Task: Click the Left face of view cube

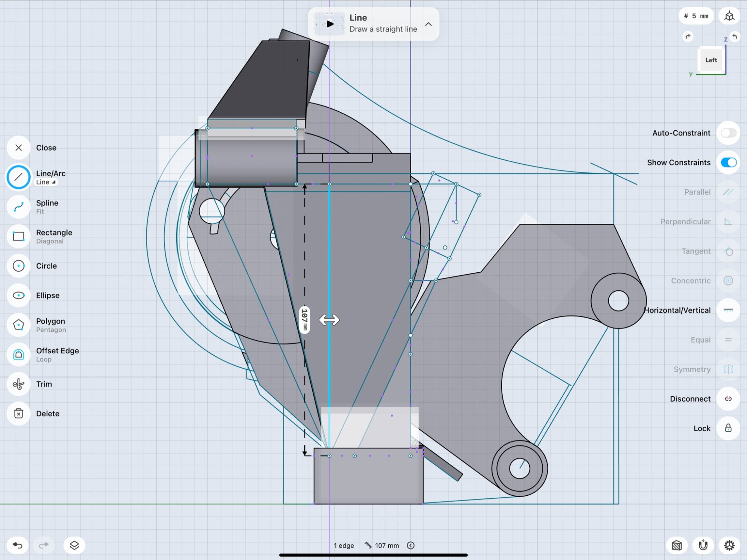Action: pyautogui.click(x=710, y=60)
